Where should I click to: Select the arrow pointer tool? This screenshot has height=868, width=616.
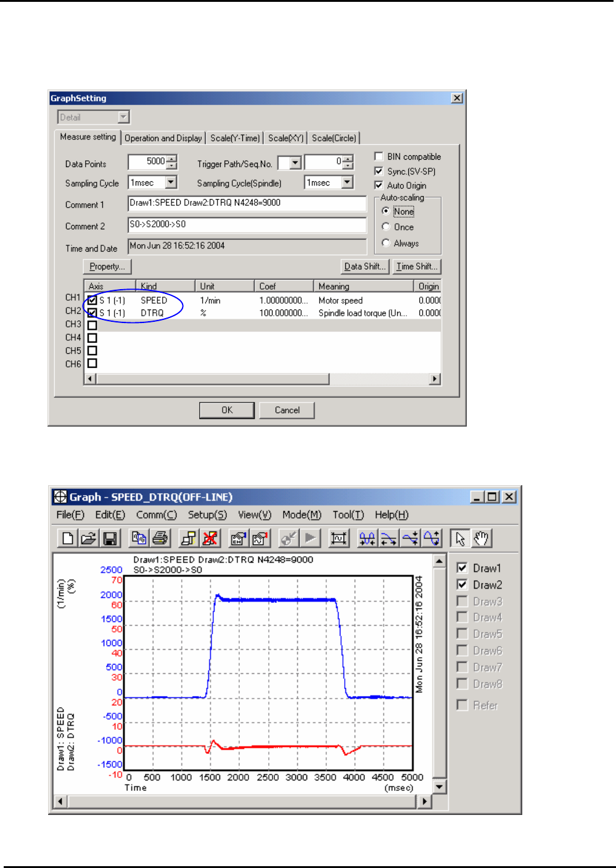pyautogui.click(x=460, y=538)
